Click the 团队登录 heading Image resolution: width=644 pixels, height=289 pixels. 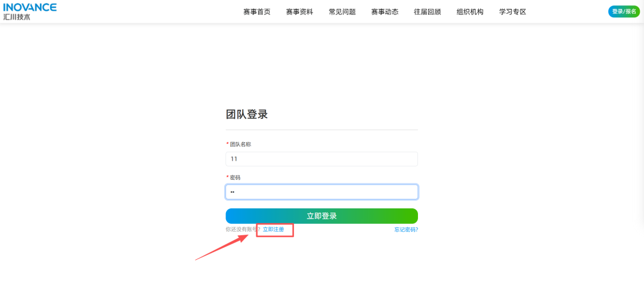coord(247,115)
